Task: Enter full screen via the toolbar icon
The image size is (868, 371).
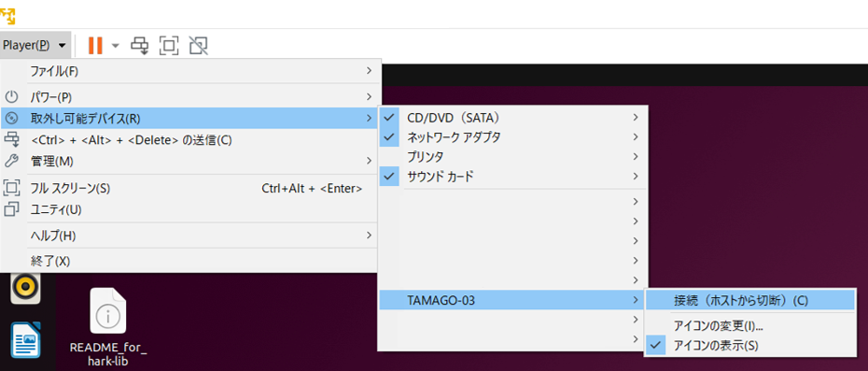Action: [169, 46]
